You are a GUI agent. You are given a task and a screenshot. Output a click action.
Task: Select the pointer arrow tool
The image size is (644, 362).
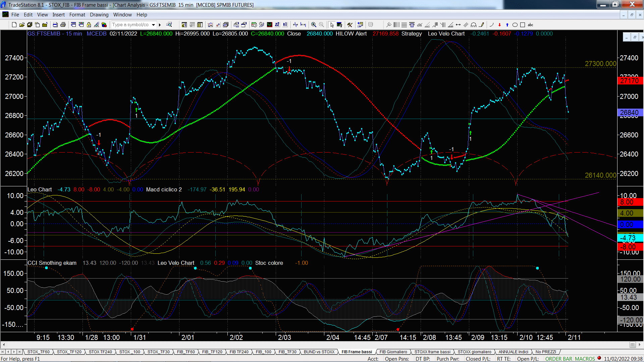pyautogui.click(x=332, y=25)
